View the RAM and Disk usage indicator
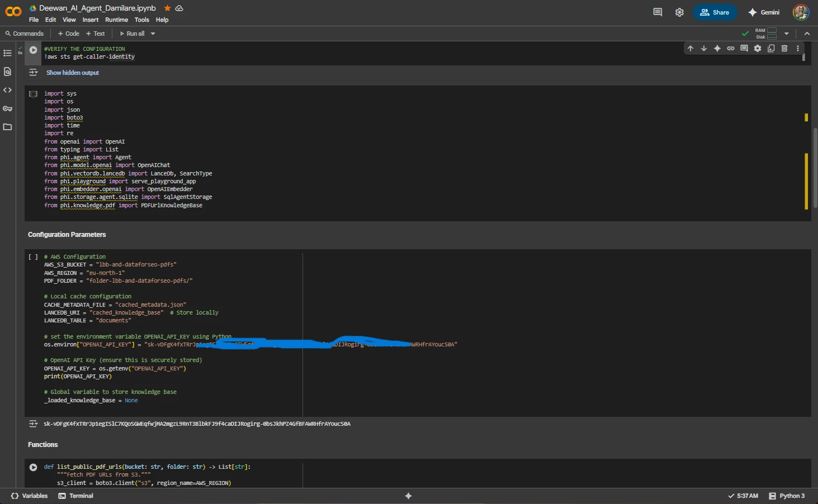Image resolution: width=818 pixels, height=504 pixels. click(x=766, y=34)
